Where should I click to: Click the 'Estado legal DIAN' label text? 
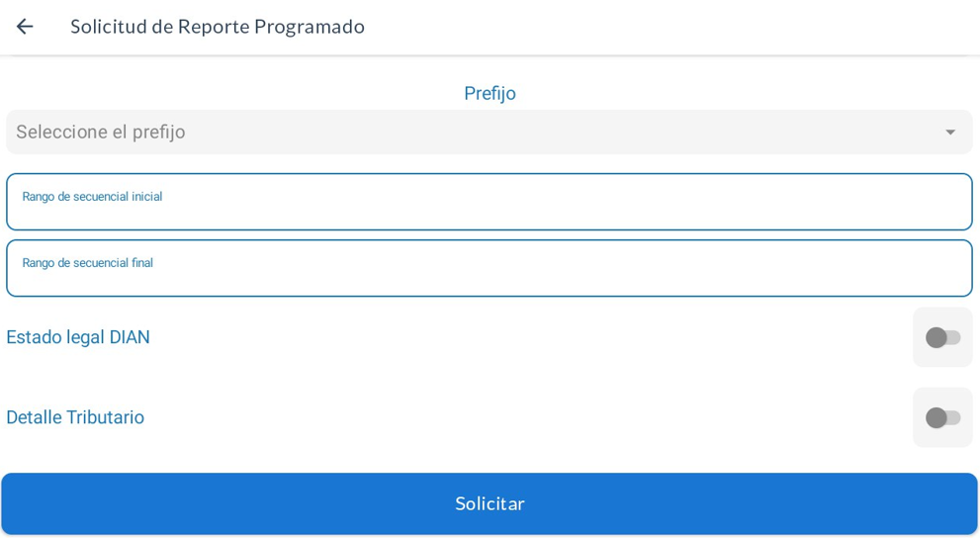tap(78, 337)
